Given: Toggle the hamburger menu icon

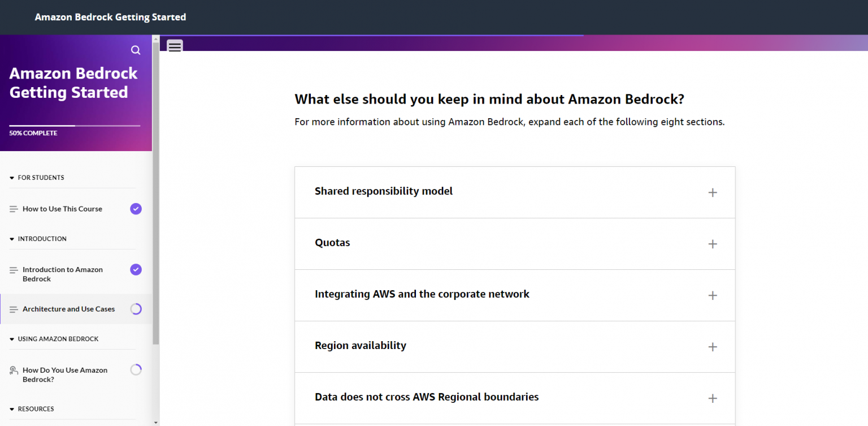Looking at the screenshot, I should coord(175,46).
